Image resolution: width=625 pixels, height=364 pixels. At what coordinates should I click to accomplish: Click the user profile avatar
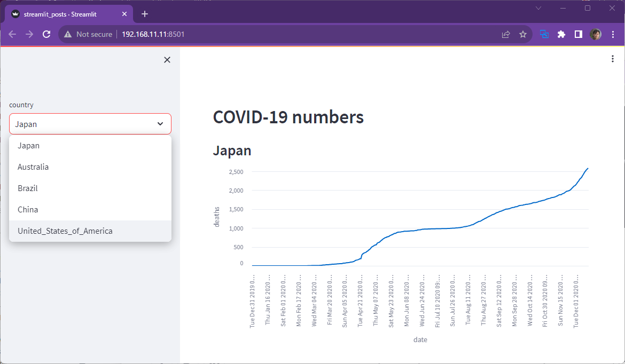click(x=595, y=34)
